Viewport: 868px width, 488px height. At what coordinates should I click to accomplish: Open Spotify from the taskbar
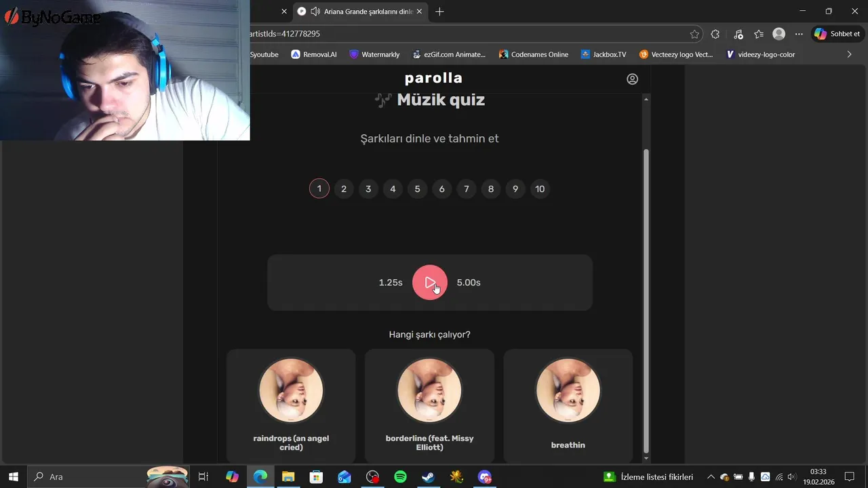tap(400, 476)
